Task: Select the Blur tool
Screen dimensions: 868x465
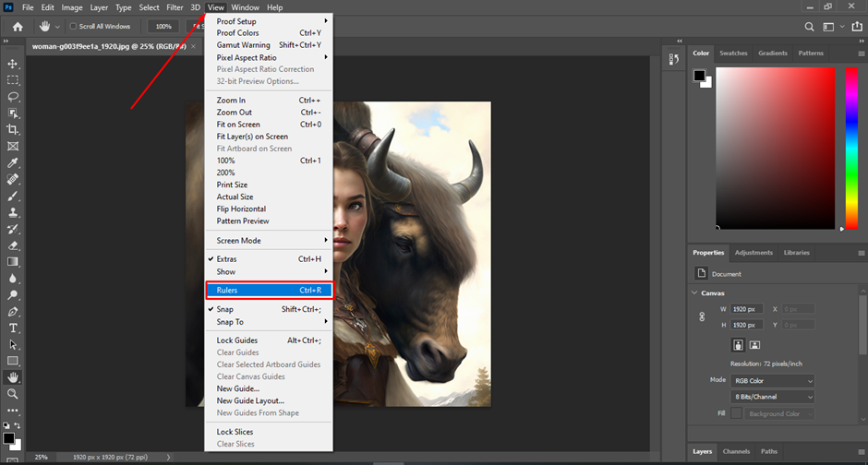Action: tap(13, 279)
